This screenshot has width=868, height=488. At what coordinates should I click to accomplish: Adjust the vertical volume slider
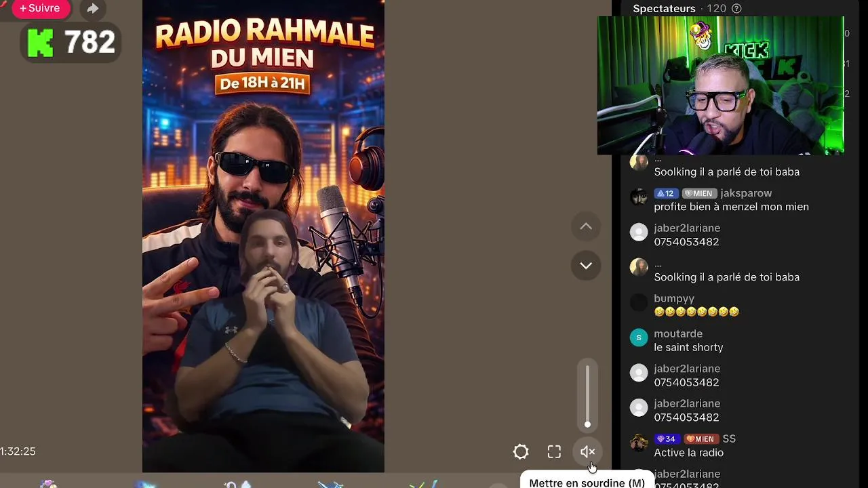(x=587, y=396)
